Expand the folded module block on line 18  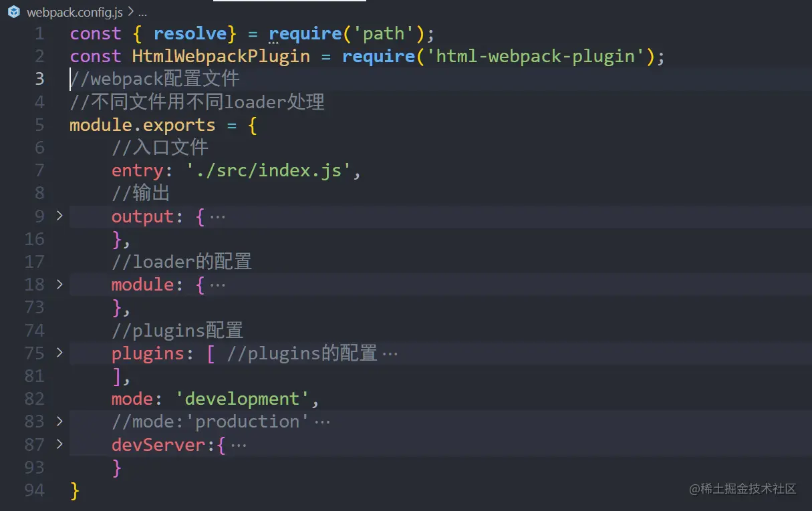pyautogui.click(x=59, y=284)
